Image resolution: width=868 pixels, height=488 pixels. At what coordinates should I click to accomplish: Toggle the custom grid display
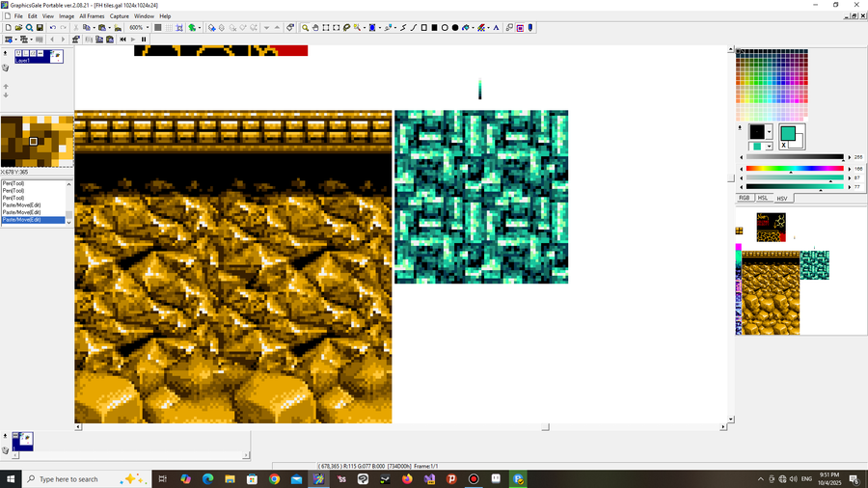(x=169, y=28)
